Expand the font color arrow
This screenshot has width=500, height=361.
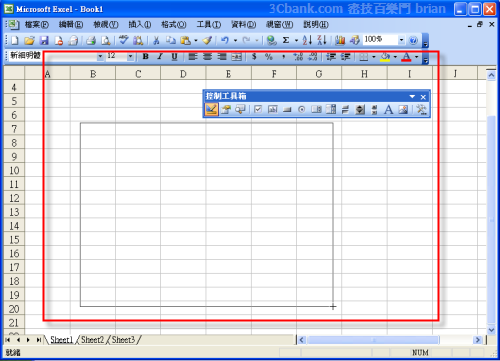[416, 57]
